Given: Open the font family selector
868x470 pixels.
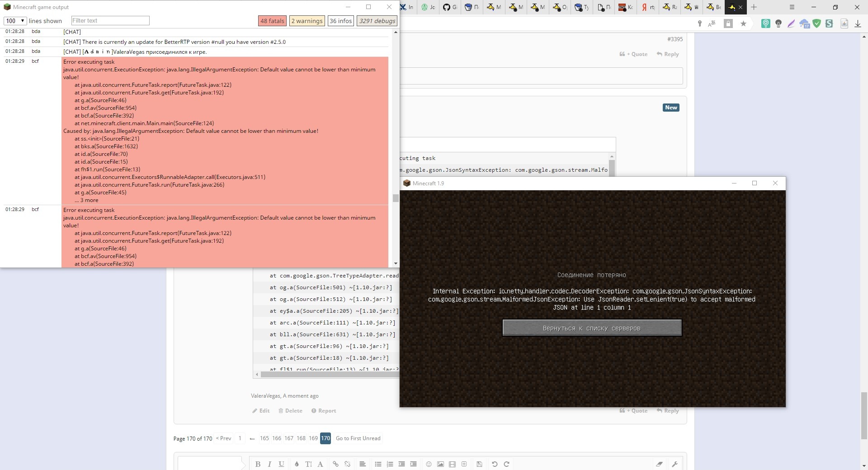Looking at the screenshot, I should [x=320, y=464].
